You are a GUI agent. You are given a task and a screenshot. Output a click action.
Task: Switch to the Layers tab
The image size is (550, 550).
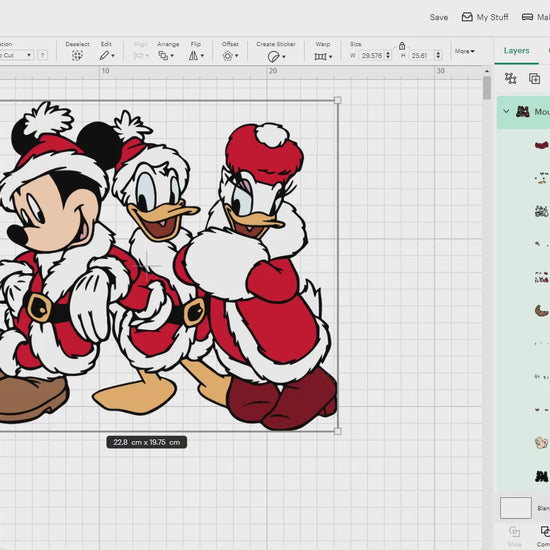(x=516, y=51)
